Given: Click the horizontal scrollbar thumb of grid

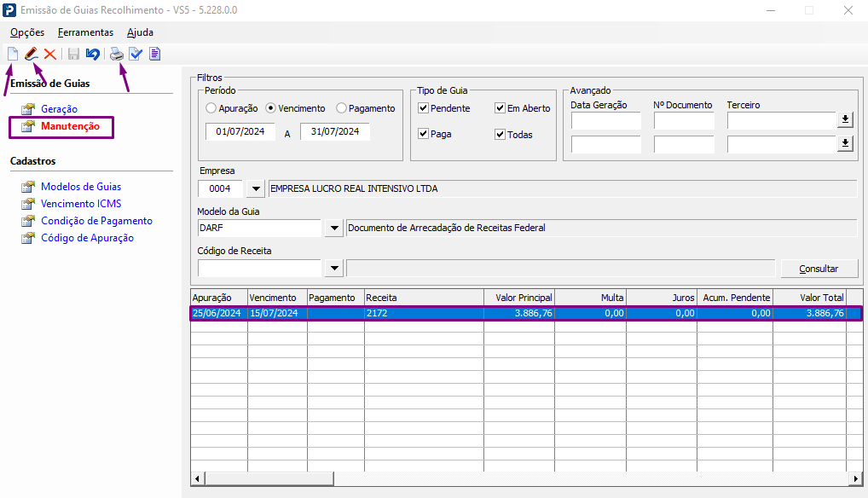Looking at the screenshot, I should pyautogui.click(x=269, y=478).
